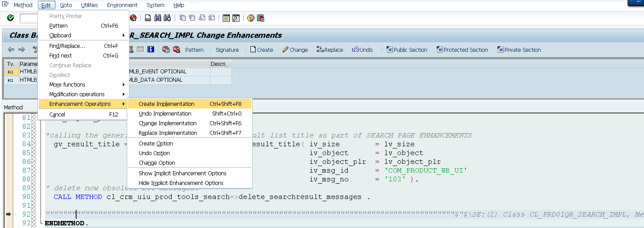Click the Customize Local Layout icon

point(261,18)
